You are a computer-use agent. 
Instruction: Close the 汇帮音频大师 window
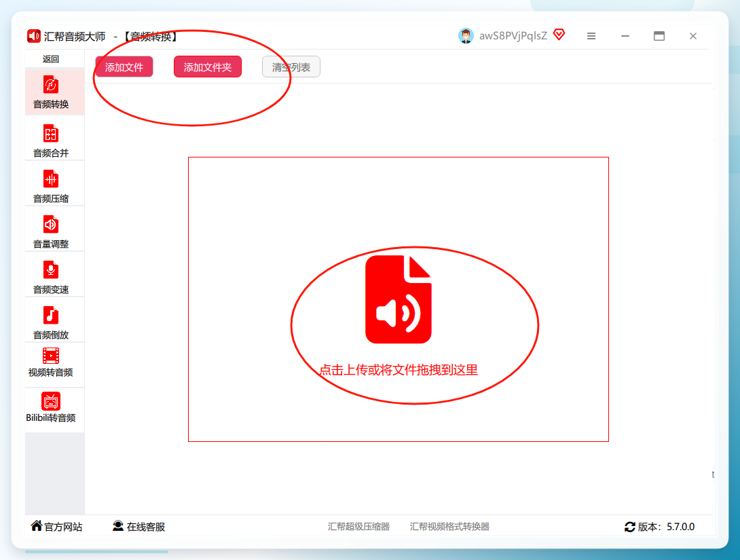[x=692, y=36]
